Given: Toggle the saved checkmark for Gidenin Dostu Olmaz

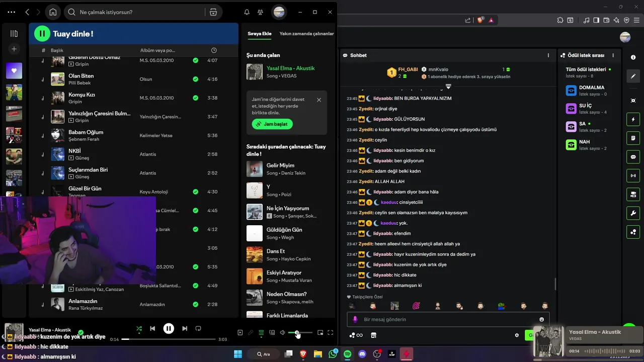Looking at the screenshot, I should coord(195,60).
